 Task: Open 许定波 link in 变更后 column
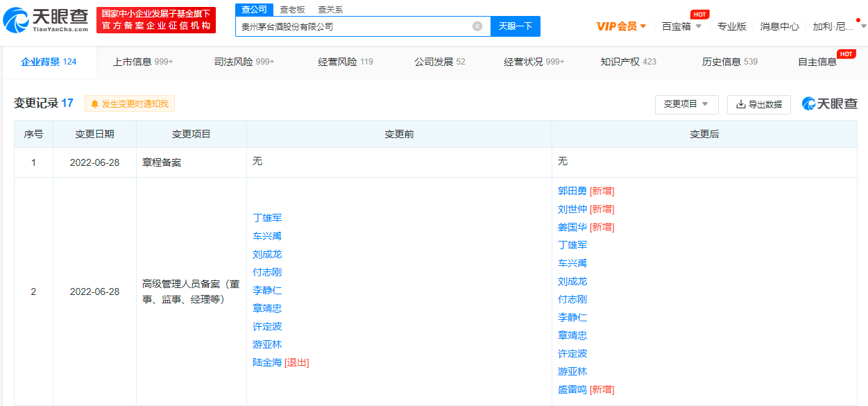(572, 353)
